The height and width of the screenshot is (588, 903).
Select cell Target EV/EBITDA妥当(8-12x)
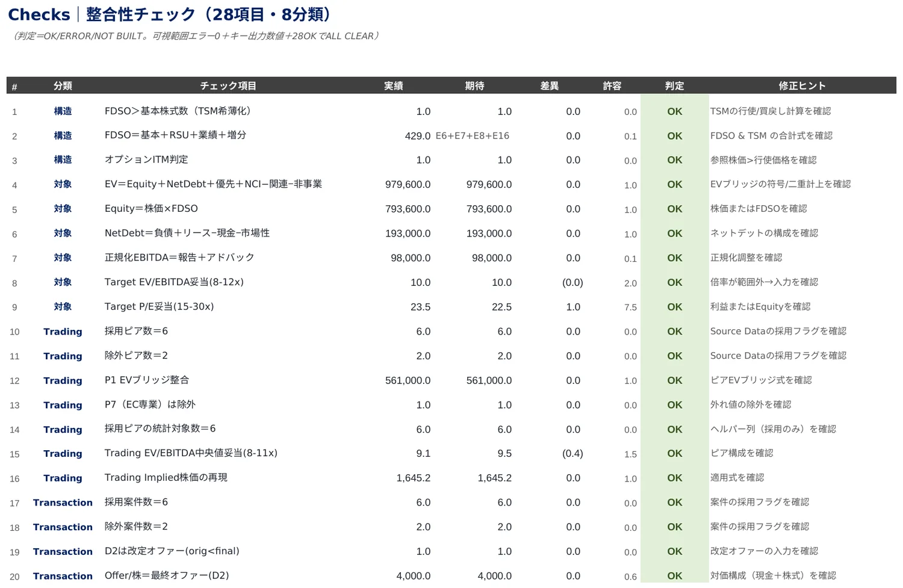coord(174,282)
